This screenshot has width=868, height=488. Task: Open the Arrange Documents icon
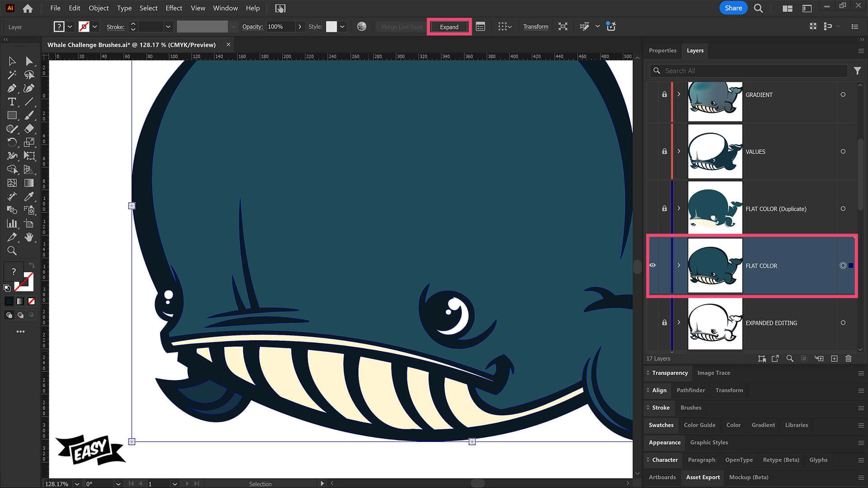[788, 8]
